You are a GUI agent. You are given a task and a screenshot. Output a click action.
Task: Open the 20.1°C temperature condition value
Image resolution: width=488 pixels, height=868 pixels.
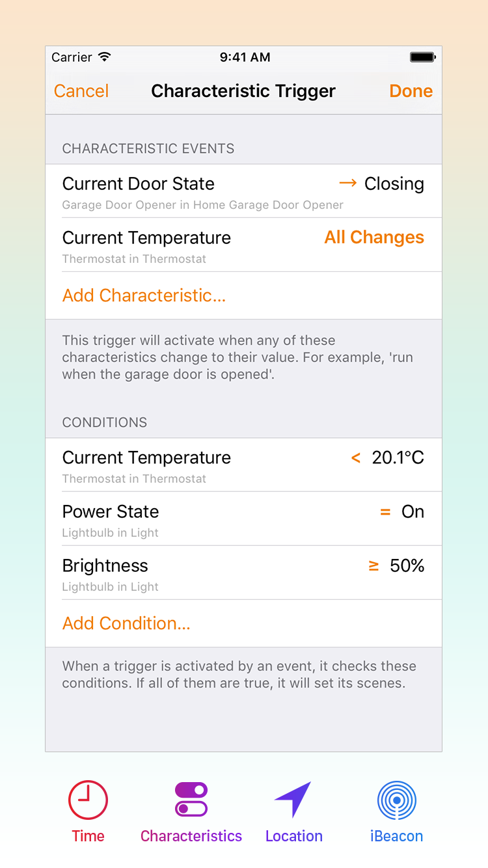[398, 458]
